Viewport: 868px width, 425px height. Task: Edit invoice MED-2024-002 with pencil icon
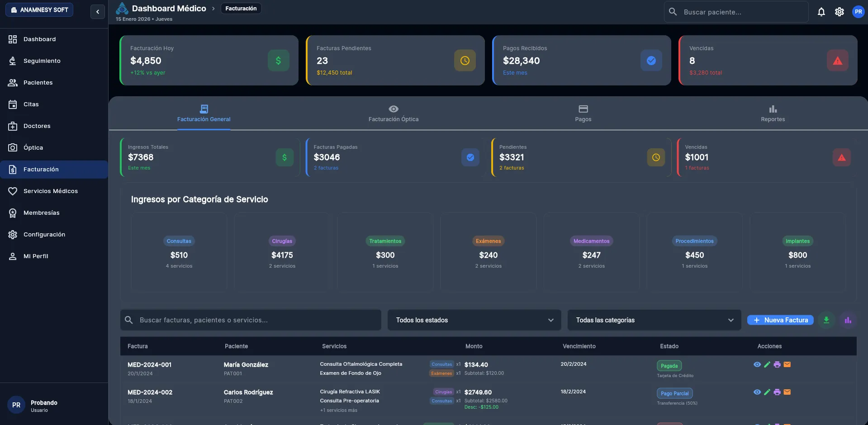tap(767, 392)
